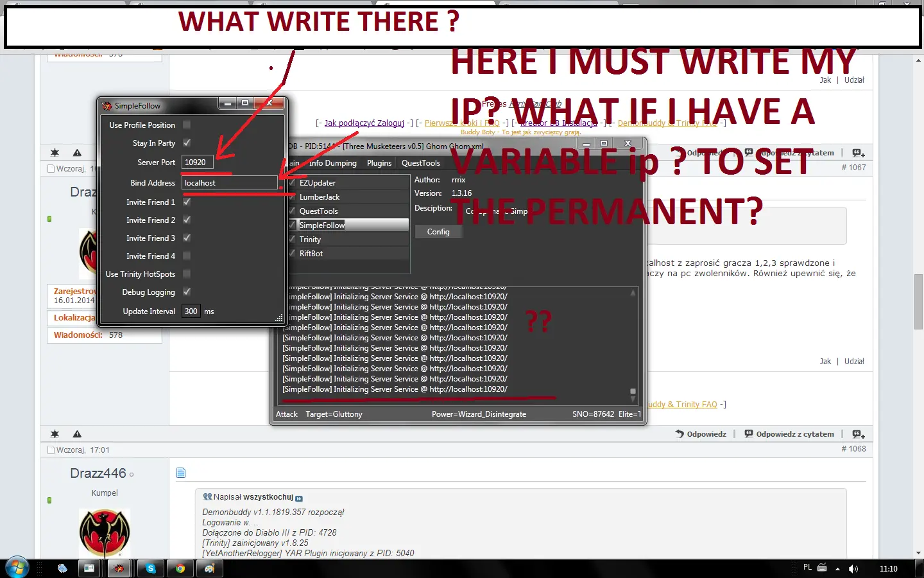Select Trinity in the plugins list
The height and width of the screenshot is (578, 924).
310,240
